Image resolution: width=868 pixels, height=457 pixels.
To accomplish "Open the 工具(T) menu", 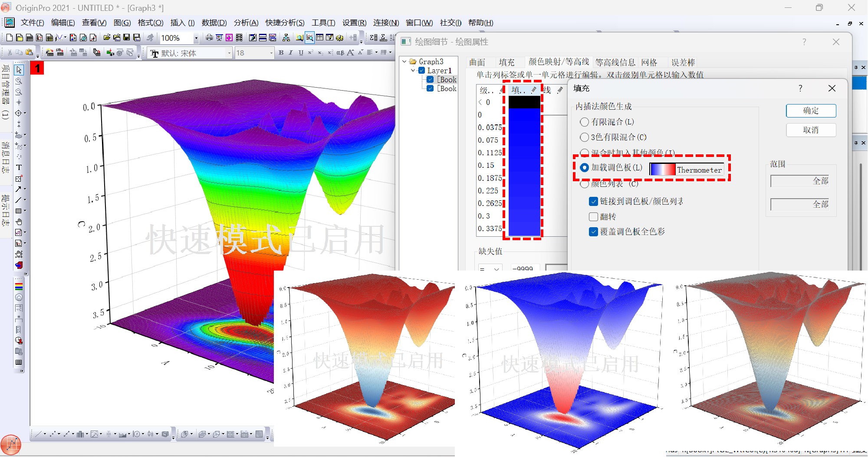I will [323, 23].
